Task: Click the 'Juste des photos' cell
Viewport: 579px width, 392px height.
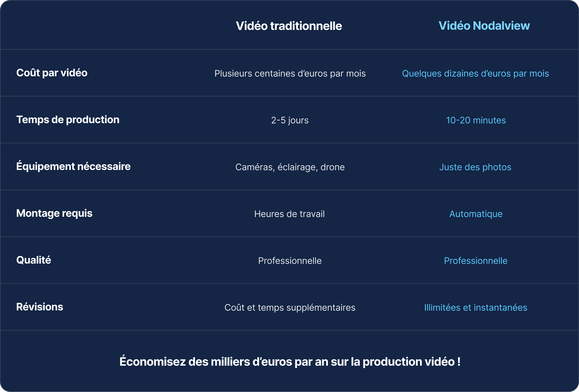Action: coord(475,167)
